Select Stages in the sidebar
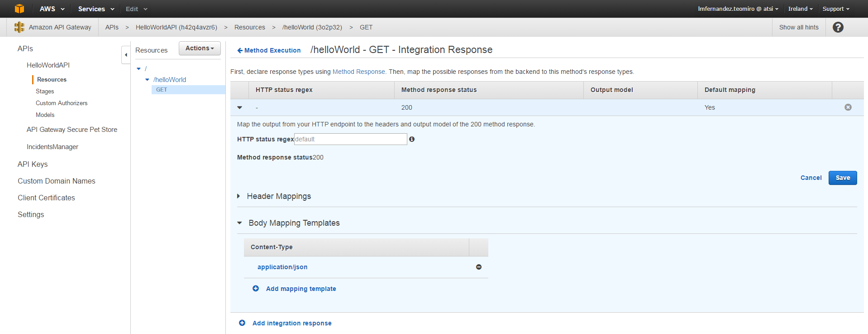This screenshot has height=334, width=868. (x=45, y=91)
